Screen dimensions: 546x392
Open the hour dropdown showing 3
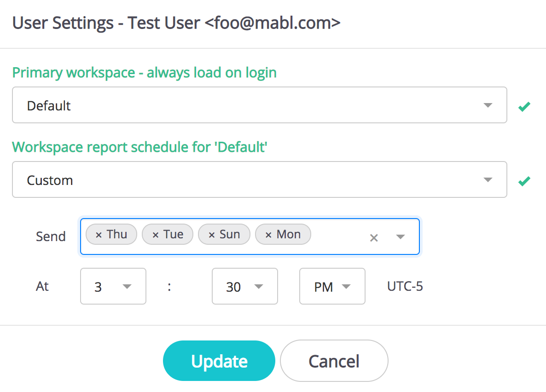[113, 287]
